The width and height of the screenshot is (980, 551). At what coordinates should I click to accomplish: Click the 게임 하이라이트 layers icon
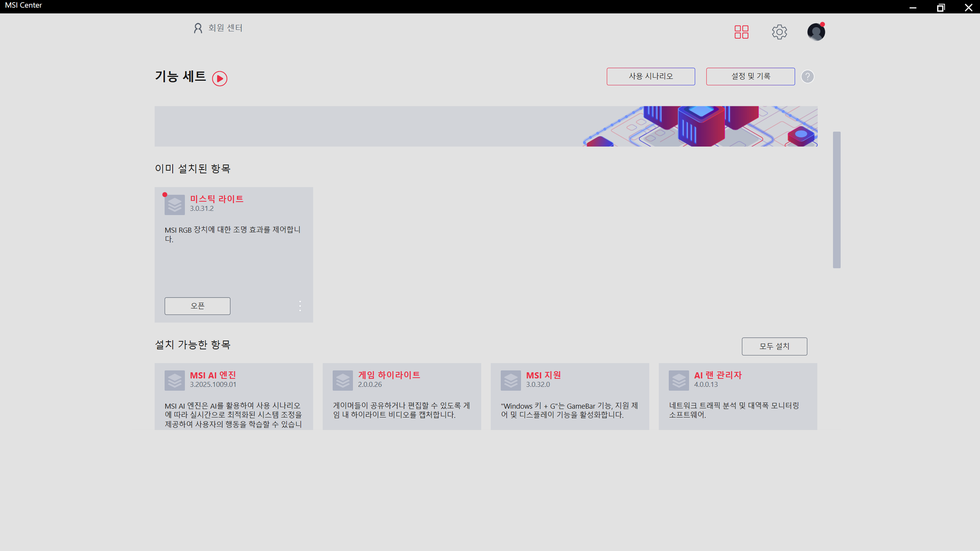[x=343, y=380]
